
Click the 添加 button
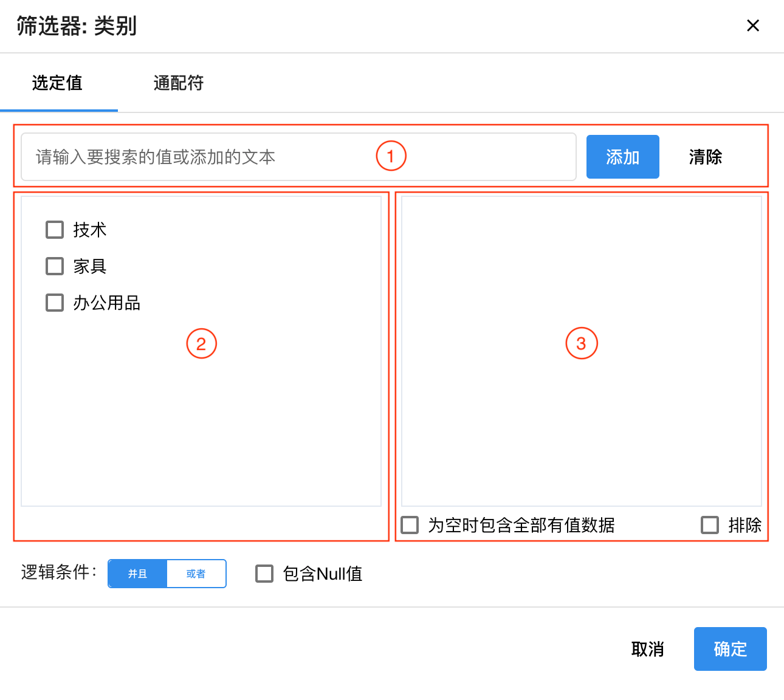(623, 157)
